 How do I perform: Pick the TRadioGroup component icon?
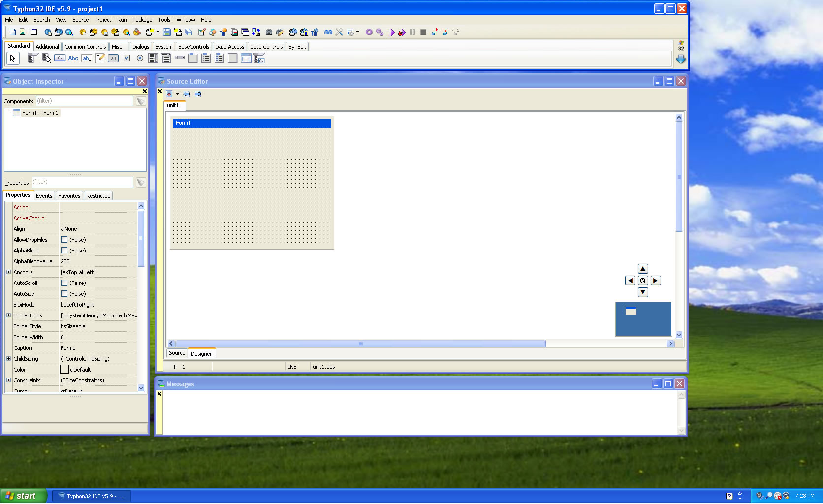click(206, 58)
